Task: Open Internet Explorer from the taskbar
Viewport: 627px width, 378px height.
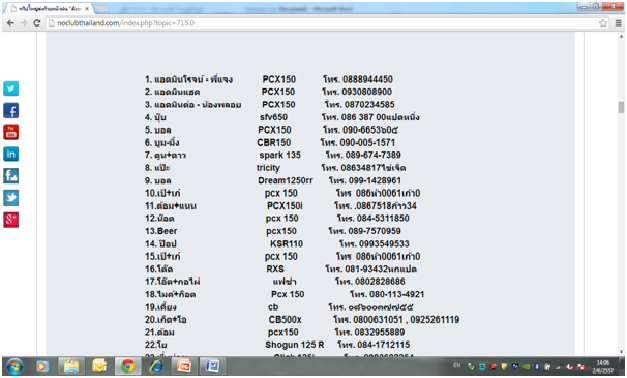Action: (x=156, y=366)
